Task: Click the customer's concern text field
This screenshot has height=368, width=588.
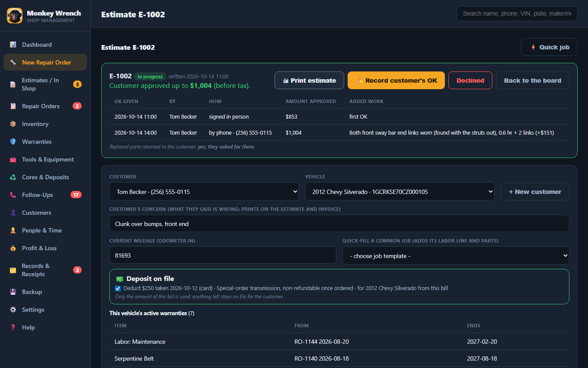Action: tap(339, 223)
